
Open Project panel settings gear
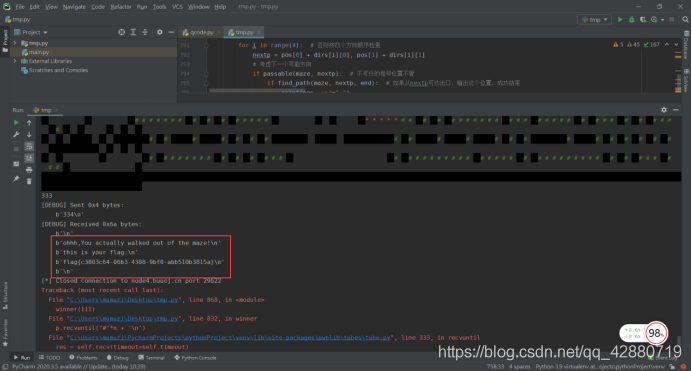(x=160, y=32)
